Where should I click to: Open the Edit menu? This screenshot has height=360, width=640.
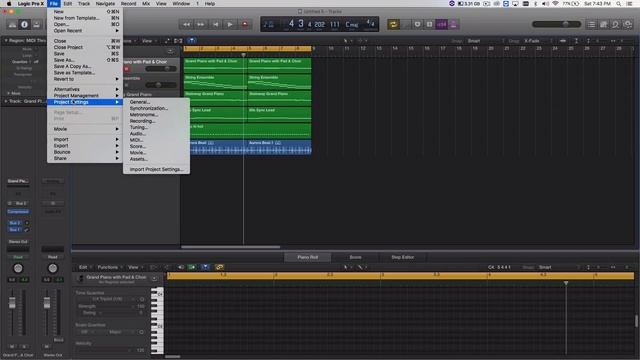(x=68, y=4)
